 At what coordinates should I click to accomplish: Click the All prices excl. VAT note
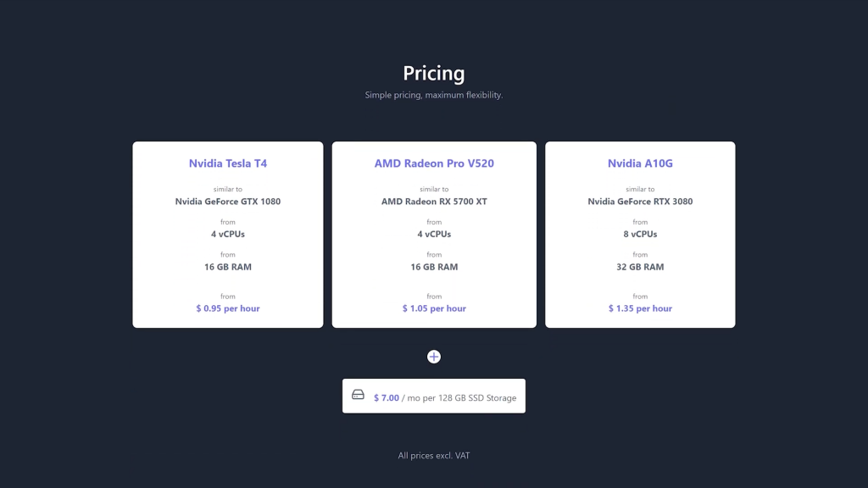[433, 455]
